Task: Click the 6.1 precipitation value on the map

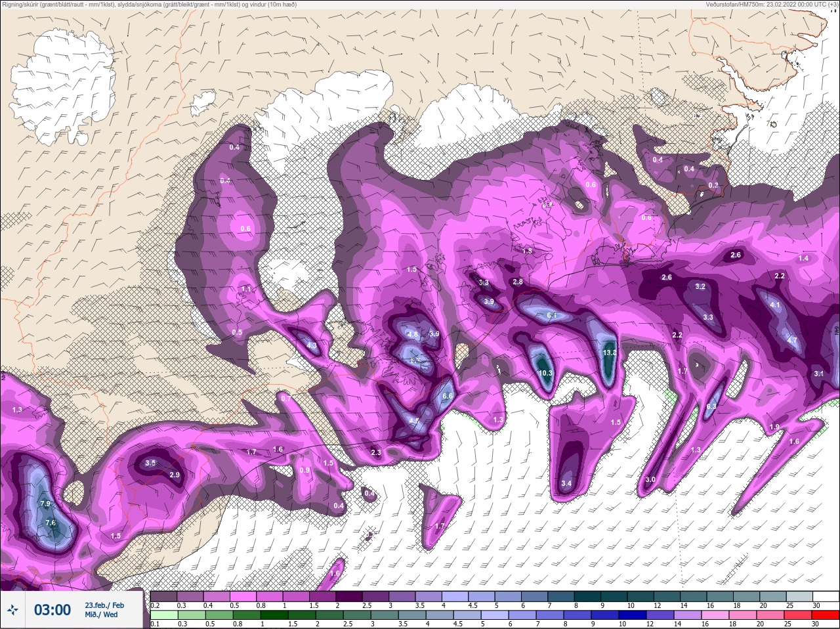Action: pos(551,315)
